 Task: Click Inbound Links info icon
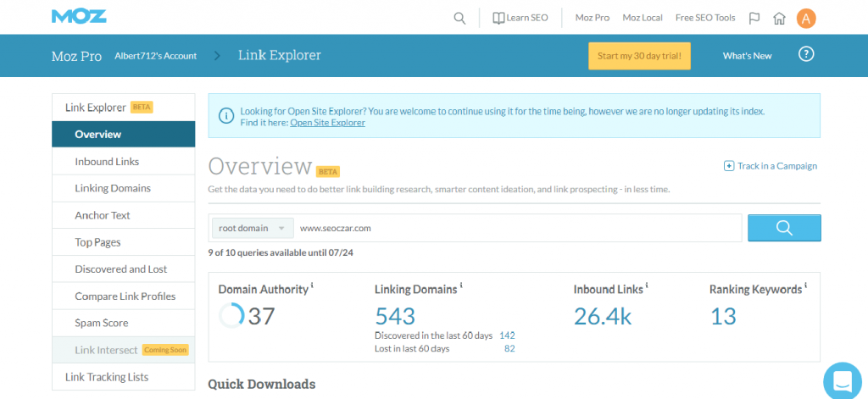pos(647,286)
